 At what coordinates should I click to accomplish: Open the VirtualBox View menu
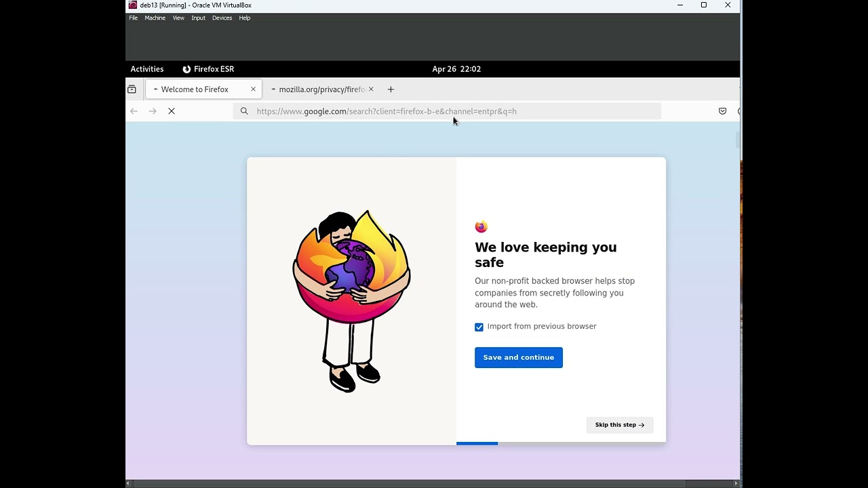coord(178,18)
